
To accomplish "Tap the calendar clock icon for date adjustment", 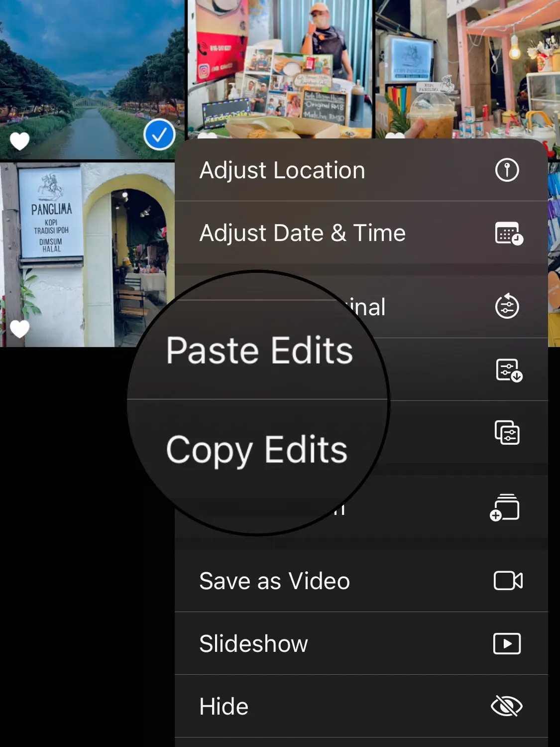I will 508,233.
